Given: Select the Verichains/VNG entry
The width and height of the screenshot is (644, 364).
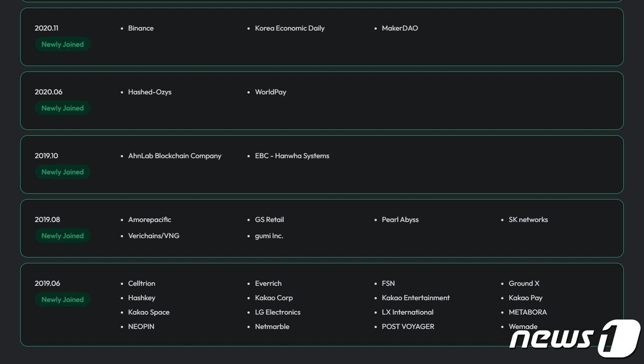Looking at the screenshot, I should (x=154, y=236).
